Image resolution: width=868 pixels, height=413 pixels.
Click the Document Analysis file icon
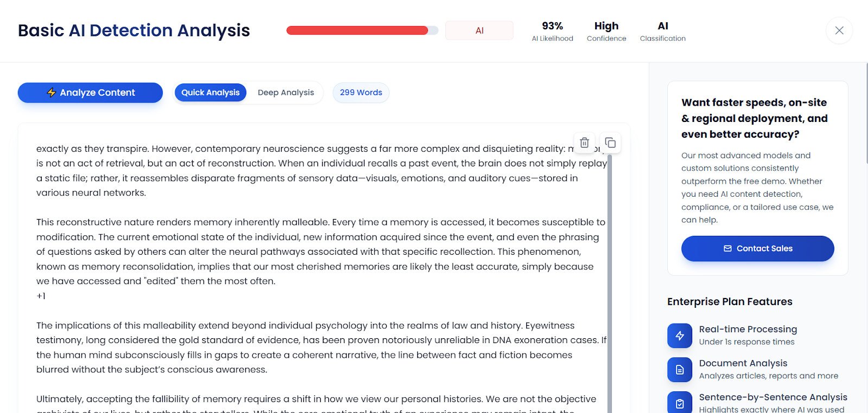(x=680, y=370)
